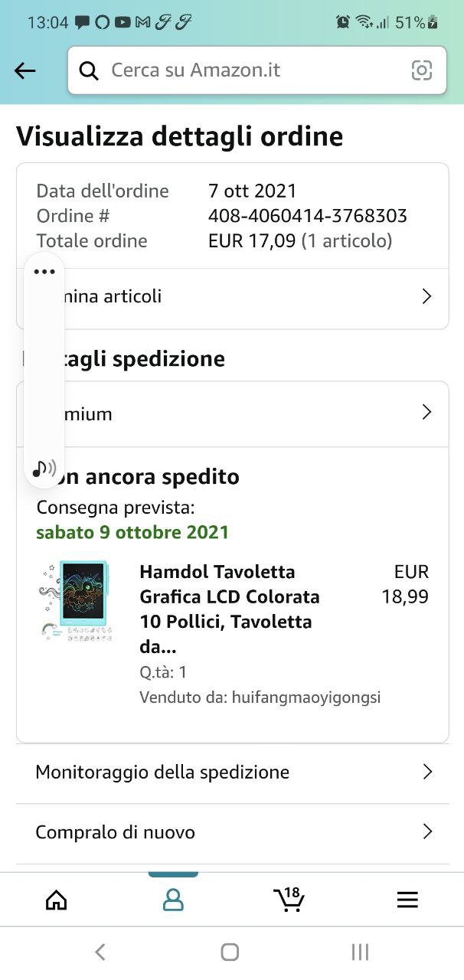The width and height of the screenshot is (464, 980).
Task: Open camera lens search icon
Action: (x=422, y=70)
